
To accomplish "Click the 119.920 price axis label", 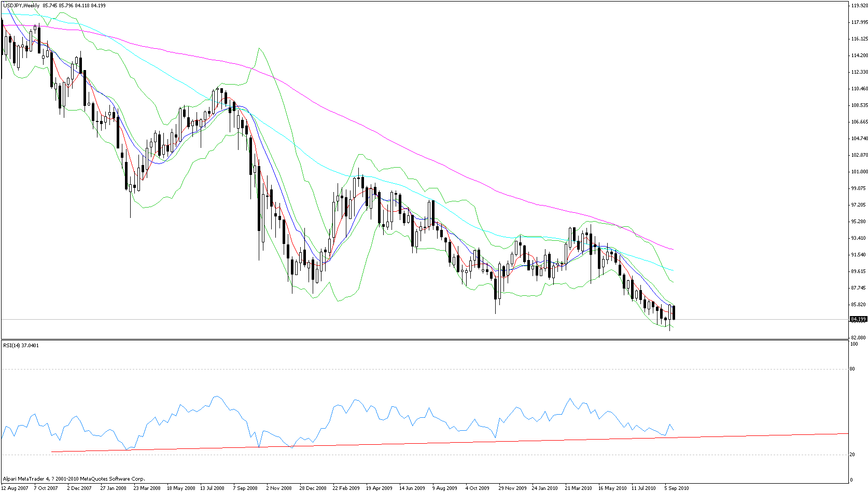I will pos(860,6).
